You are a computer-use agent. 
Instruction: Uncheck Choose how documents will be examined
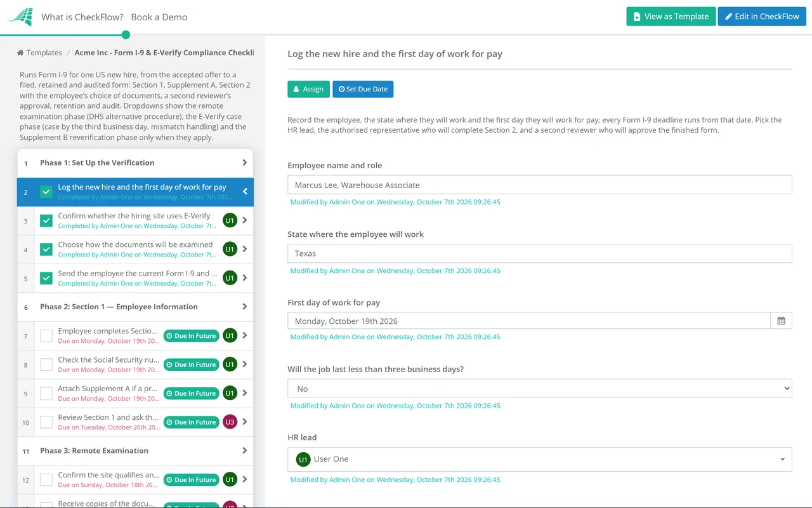point(46,250)
